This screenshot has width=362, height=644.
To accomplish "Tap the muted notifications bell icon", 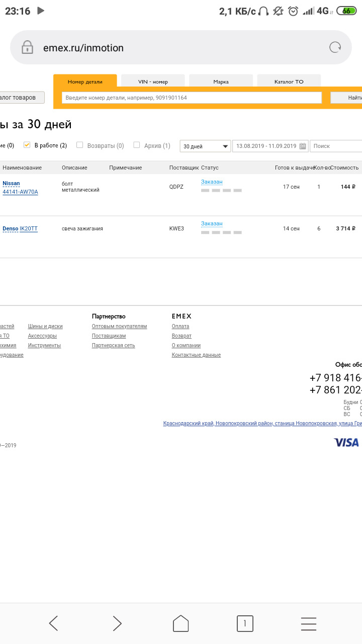I will tap(278, 11).
